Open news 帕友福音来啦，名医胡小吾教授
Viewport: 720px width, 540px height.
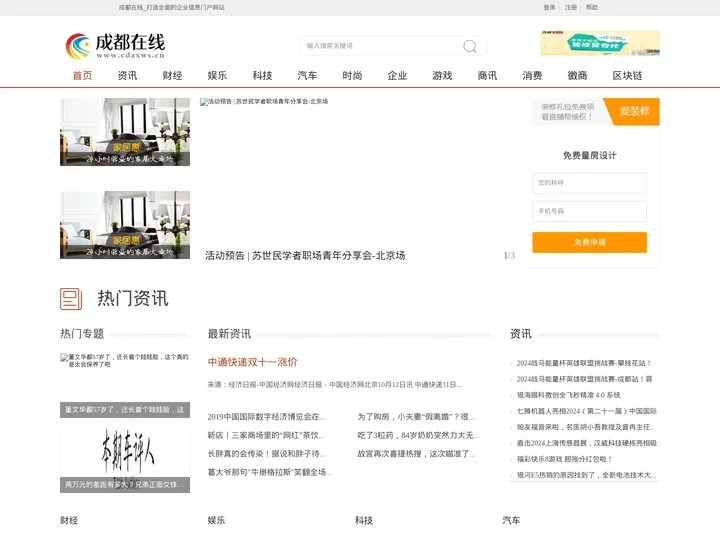pyautogui.click(x=586, y=427)
